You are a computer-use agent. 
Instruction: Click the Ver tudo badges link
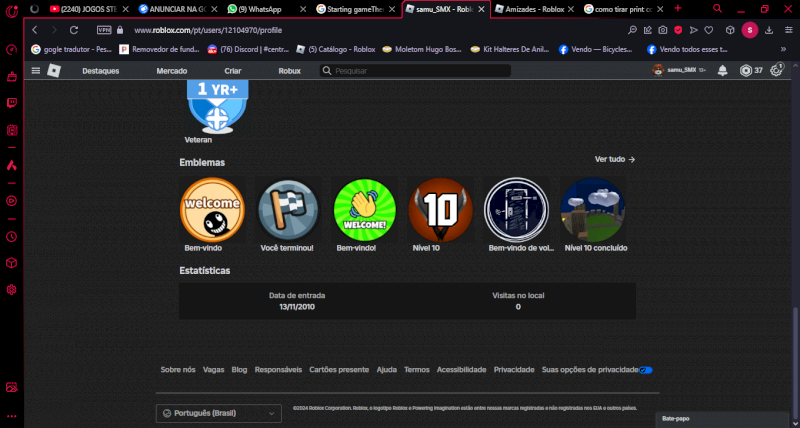pos(615,159)
